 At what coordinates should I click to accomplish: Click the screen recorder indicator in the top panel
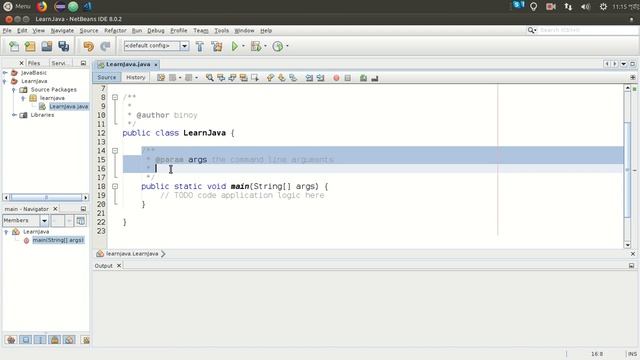(551, 7)
